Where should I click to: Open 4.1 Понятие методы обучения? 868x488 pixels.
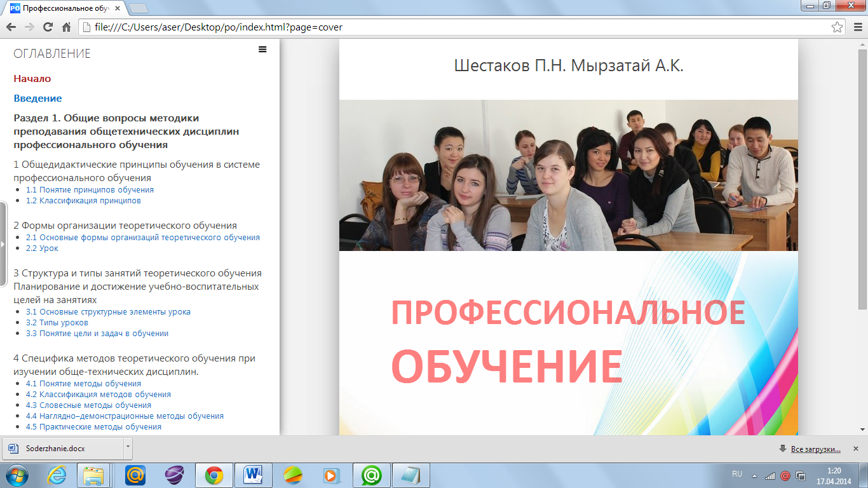[x=83, y=384]
